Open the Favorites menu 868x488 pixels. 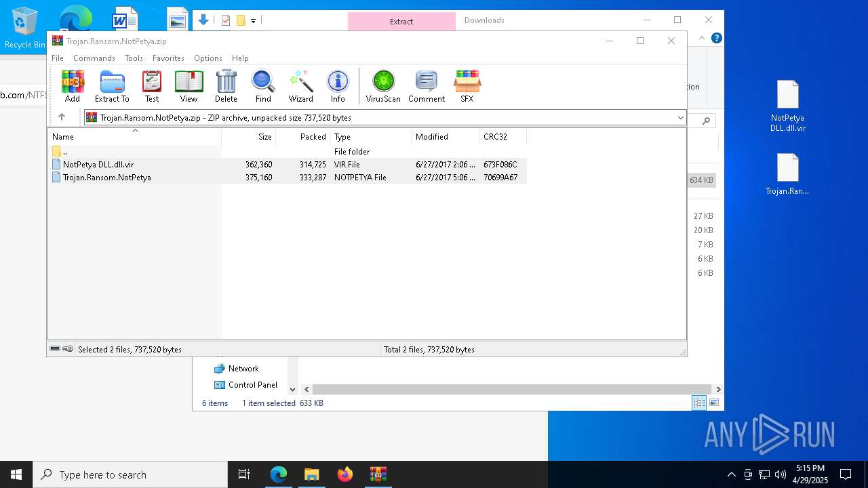coord(168,58)
